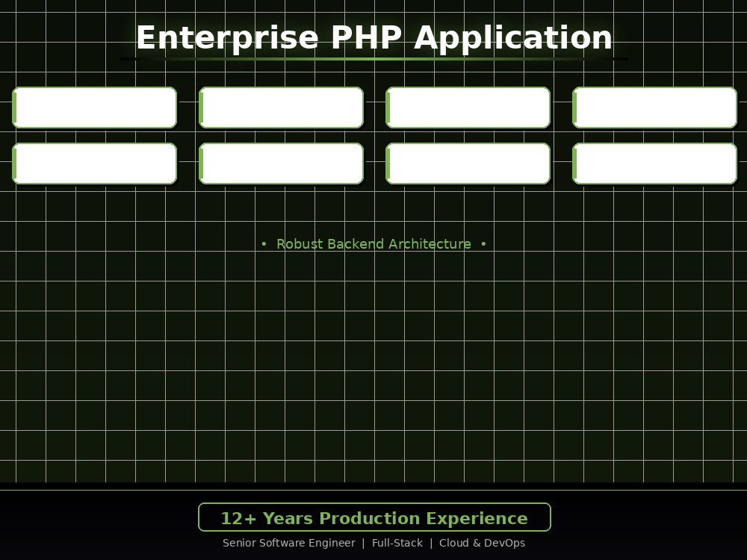Image resolution: width=747 pixels, height=560 pixels.
Task: Click the "12+ Years Production Experience" badge
Action: click(x=374, y=517)
